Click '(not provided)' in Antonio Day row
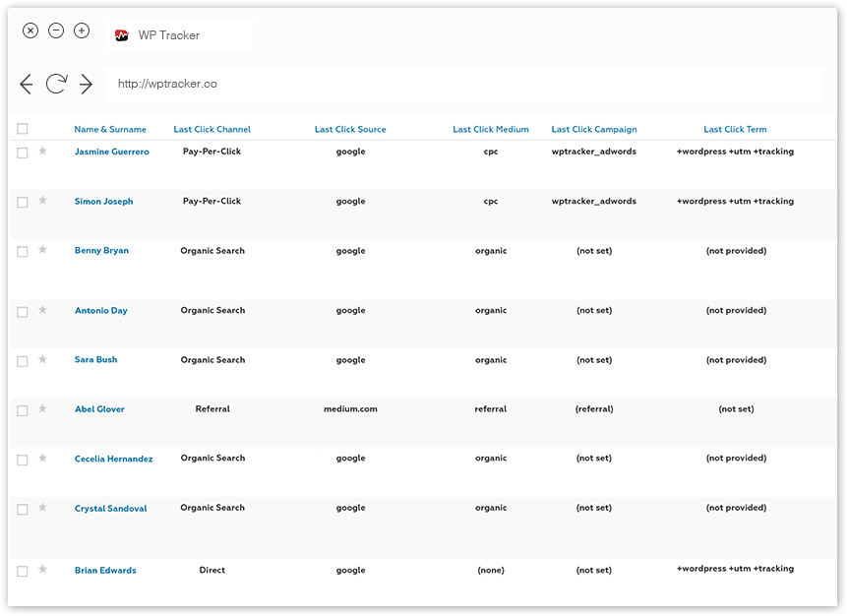 [x=736, y=310]
